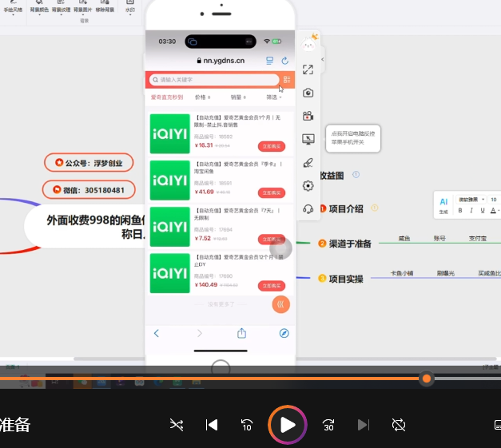Jump forward 30 seconds
Screen dimensions: 501x448
[328, 425]
